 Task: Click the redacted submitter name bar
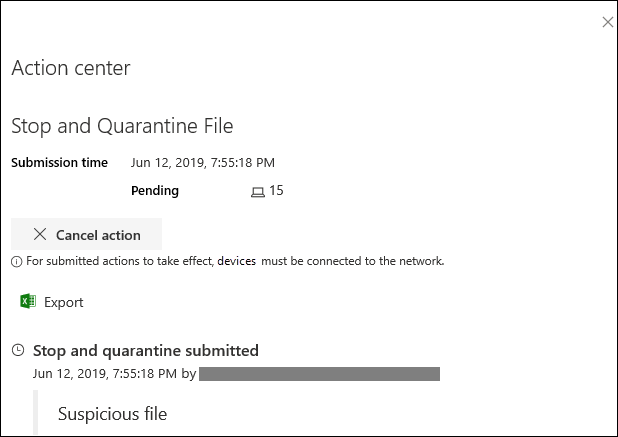coord(319,373)
